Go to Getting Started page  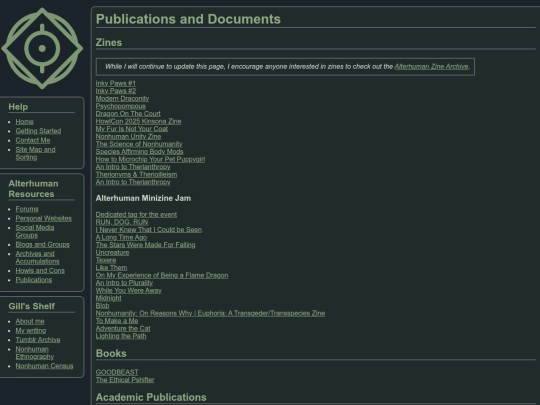[38, 131]
